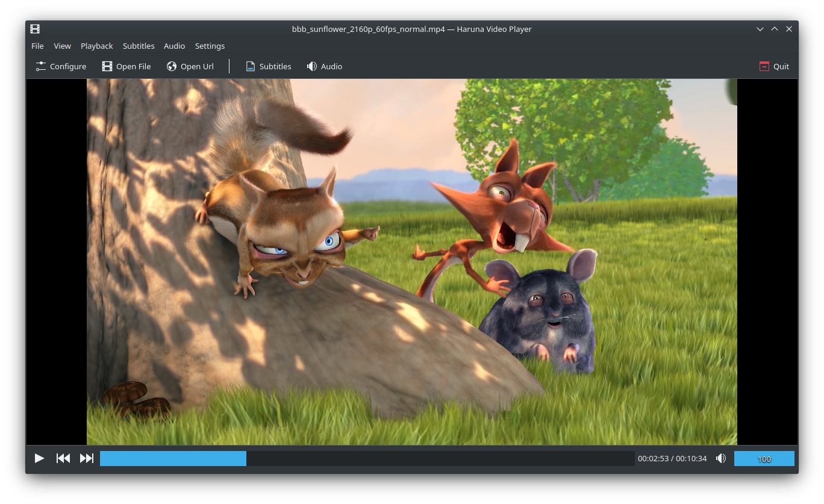Click the seek bar's unplayed portion

[440, 459]
